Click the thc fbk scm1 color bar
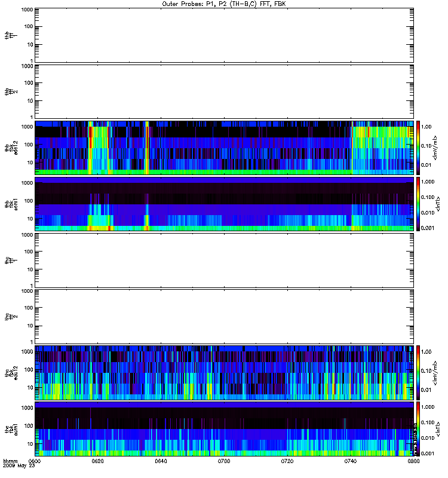The height and width of the screenshot is (478, 448). click(x=418, y=429)
